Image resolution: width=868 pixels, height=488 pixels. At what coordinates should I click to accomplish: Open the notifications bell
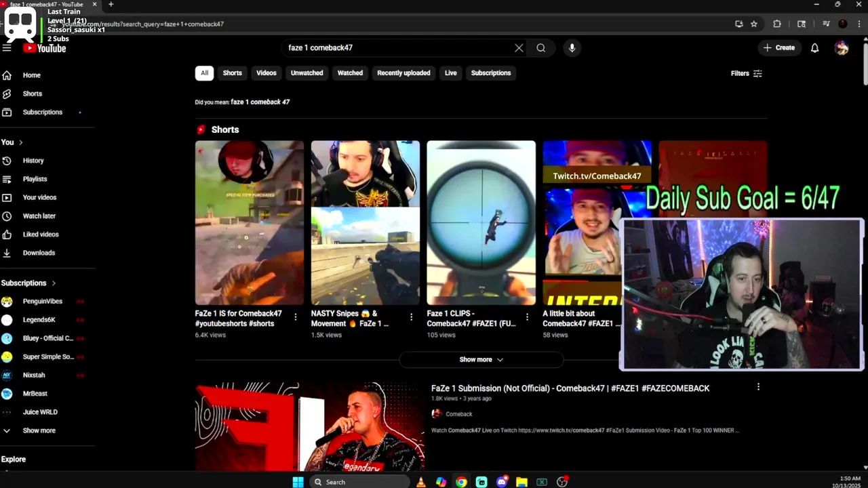tap(815, 47)
